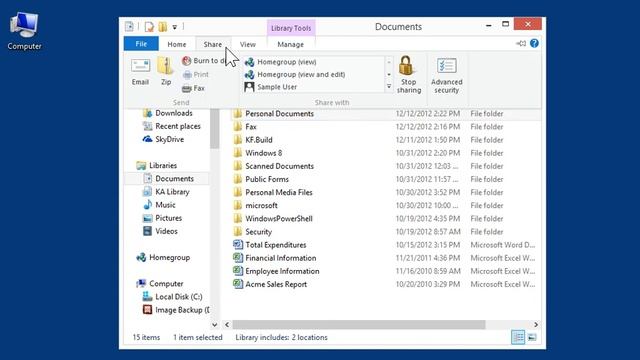The image size is (640, 360).
Task: Open Customize Quick Access Toolbar dropdown
Action: pyautogui.click(x=174, y=27)
